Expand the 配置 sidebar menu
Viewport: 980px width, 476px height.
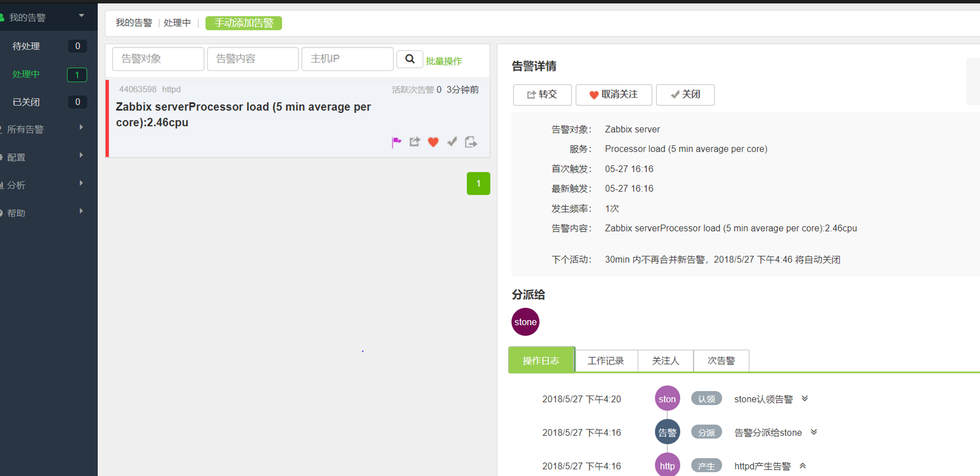[x=81, y=156]
